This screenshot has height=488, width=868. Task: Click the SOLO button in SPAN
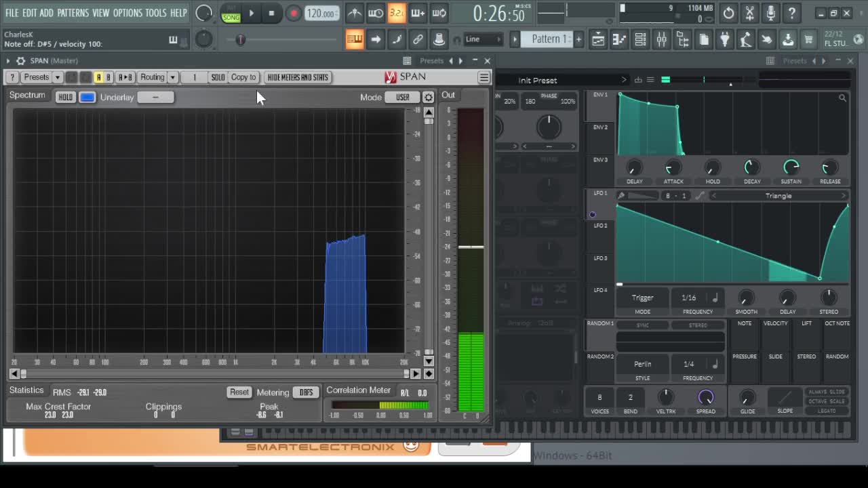(x=218, y=77)
